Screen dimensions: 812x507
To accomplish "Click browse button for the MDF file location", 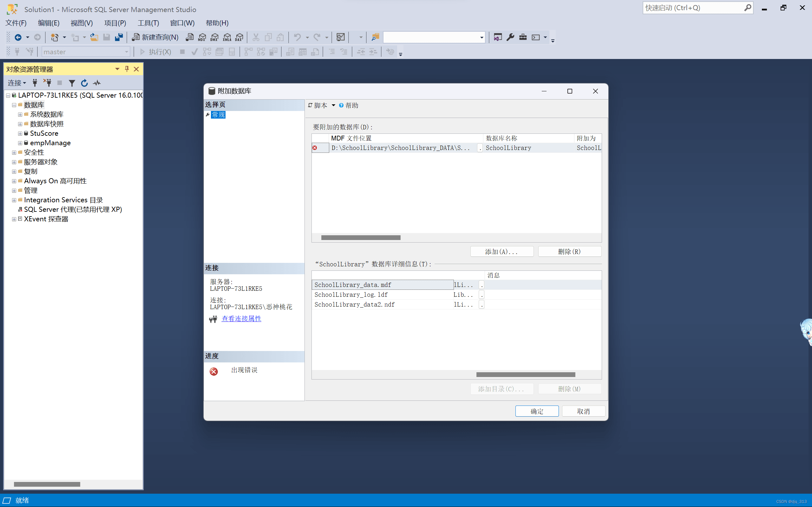I will click(x=480, y=148).
